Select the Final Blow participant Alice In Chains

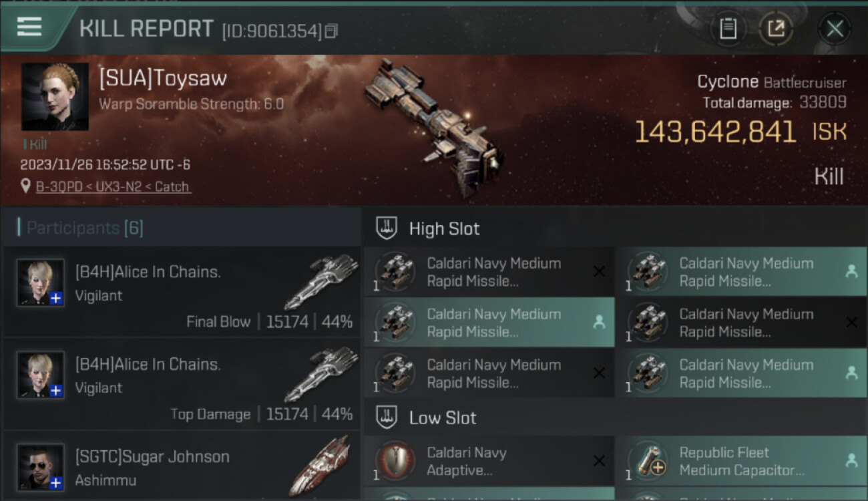pos(180,291)
